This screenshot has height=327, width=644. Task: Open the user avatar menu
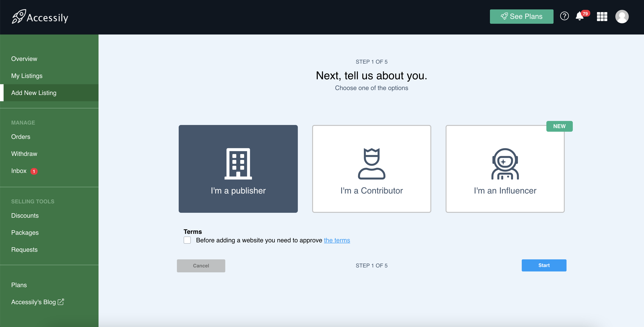coord(622,17)
